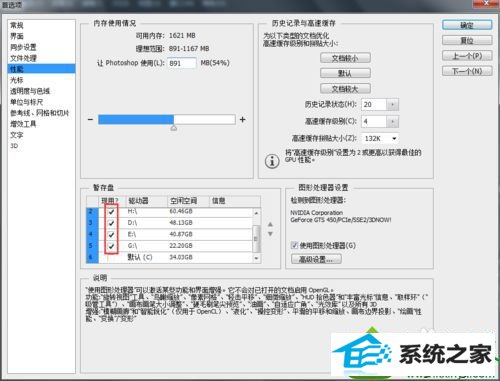This screenshot has width=500, height=381.
Task: Click the info icon near GPU 性能 note
Action: pos(272,162)
